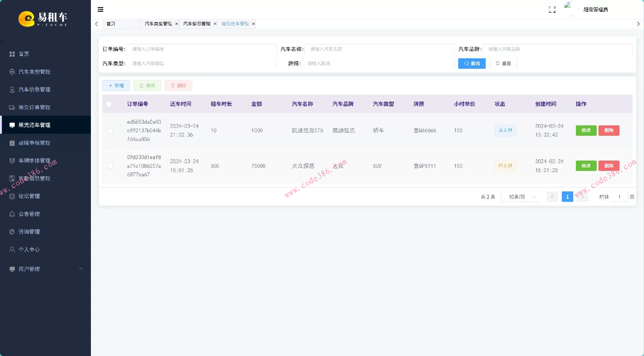Close the 汽车类型管理 tab
The image size is (644, 356).
coord(176,24)
